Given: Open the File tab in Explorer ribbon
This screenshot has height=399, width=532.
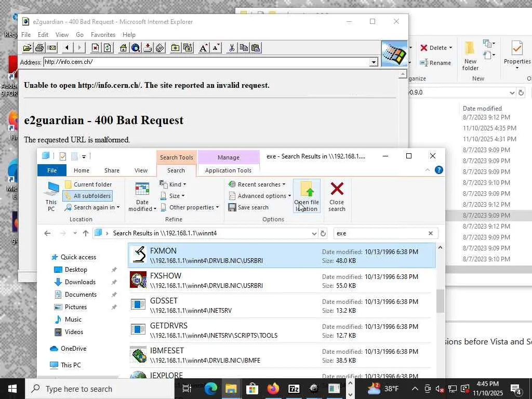Looking at the screenshot, I should [x=52, y=170].
